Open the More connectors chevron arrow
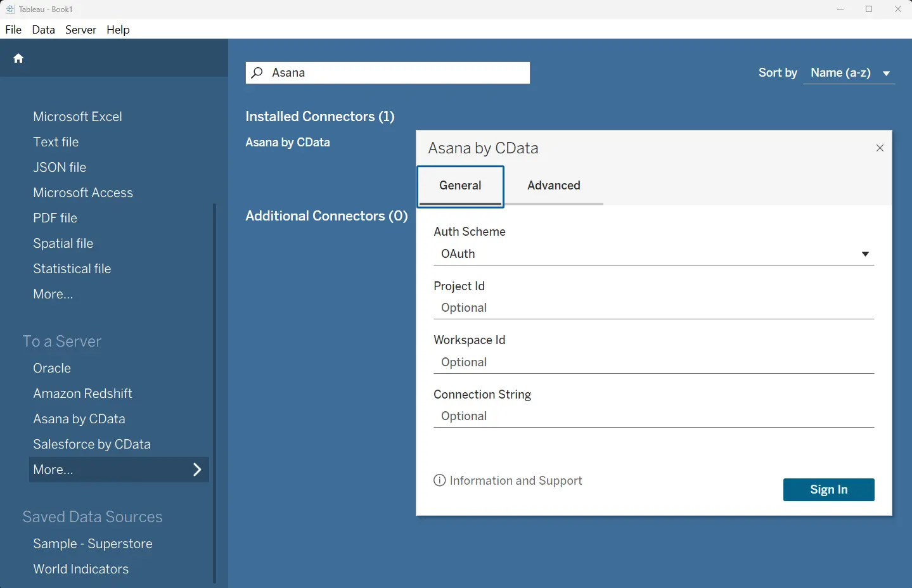Image resolution: width=912 pixels, height=588 pixels. pos(197,470)
